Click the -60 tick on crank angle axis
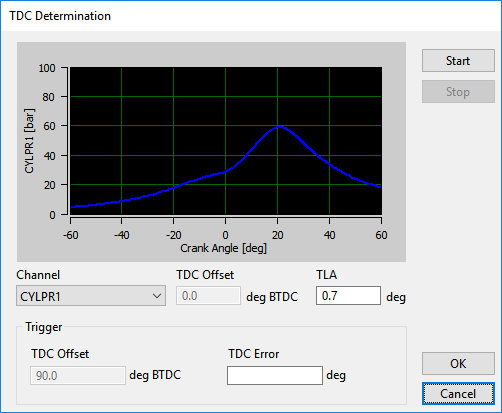 coord(71,235)
